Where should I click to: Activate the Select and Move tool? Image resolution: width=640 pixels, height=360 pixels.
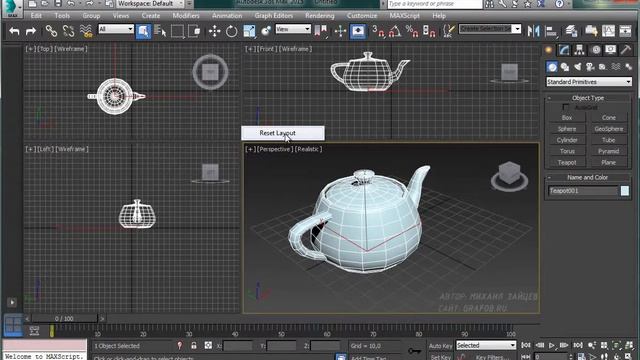[x=214, y=31]
